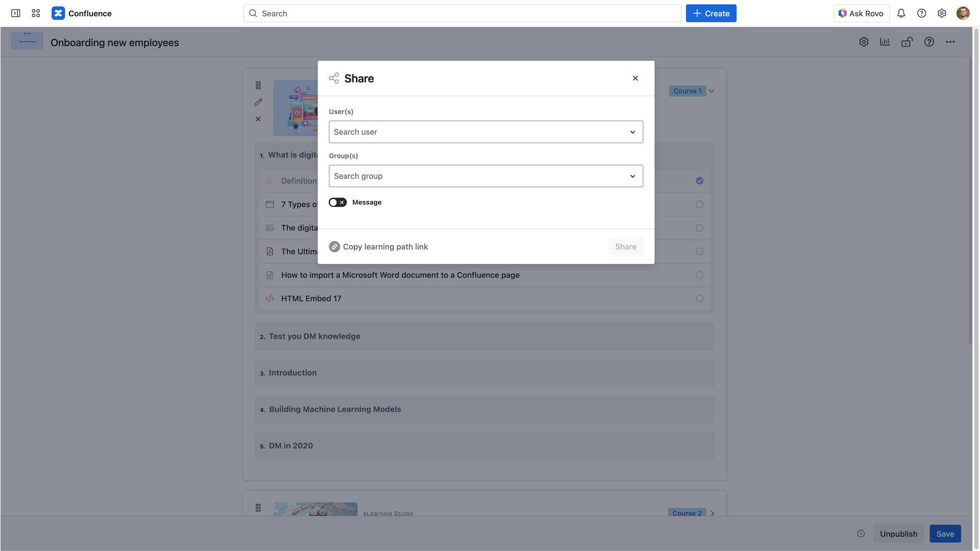Image resolution: width=980 pixels, height=551 pixels.
Task: Click the top Search field
Action: tap(462, 14)
